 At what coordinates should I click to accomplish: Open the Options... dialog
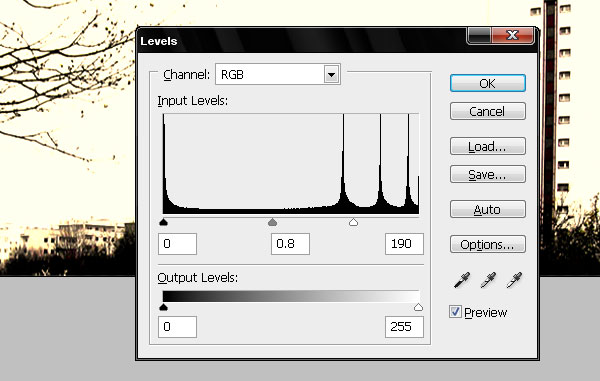(488, 244)
